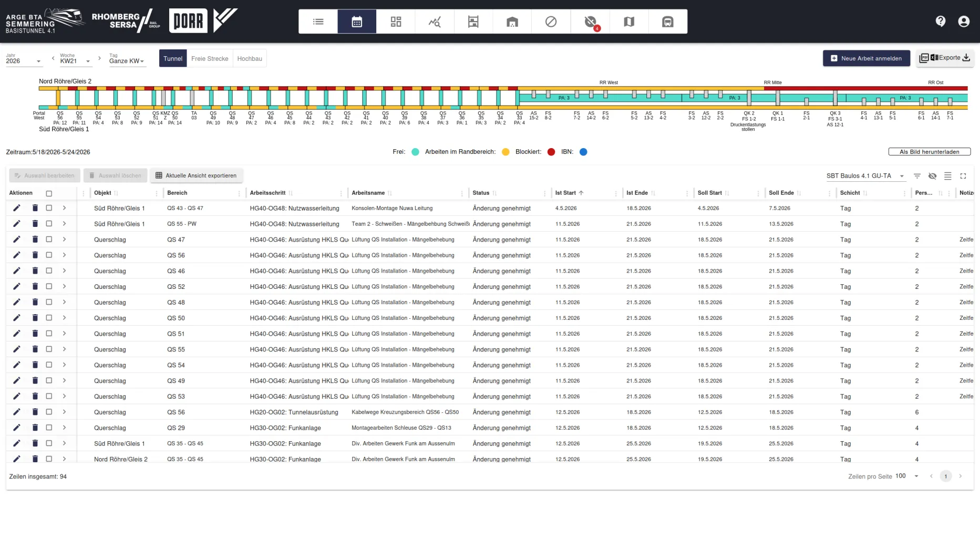The width and height of the screenshot is (980, 551).
Task: Select checkbox for Querschlag QS 29 row
Action: [49, 428]
